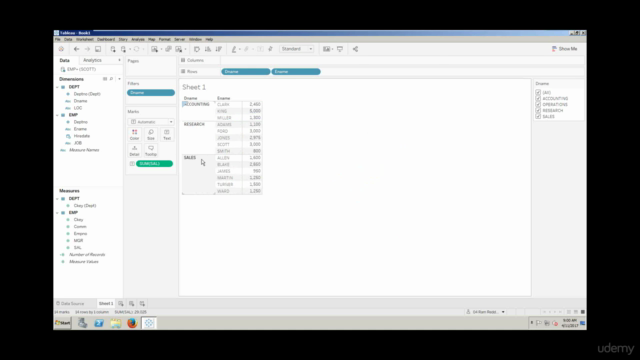Uncheck the ACCOUNTING filter checkbox
Screen dimensions: 640x360
pyautogui.click(x=538, y=98)
